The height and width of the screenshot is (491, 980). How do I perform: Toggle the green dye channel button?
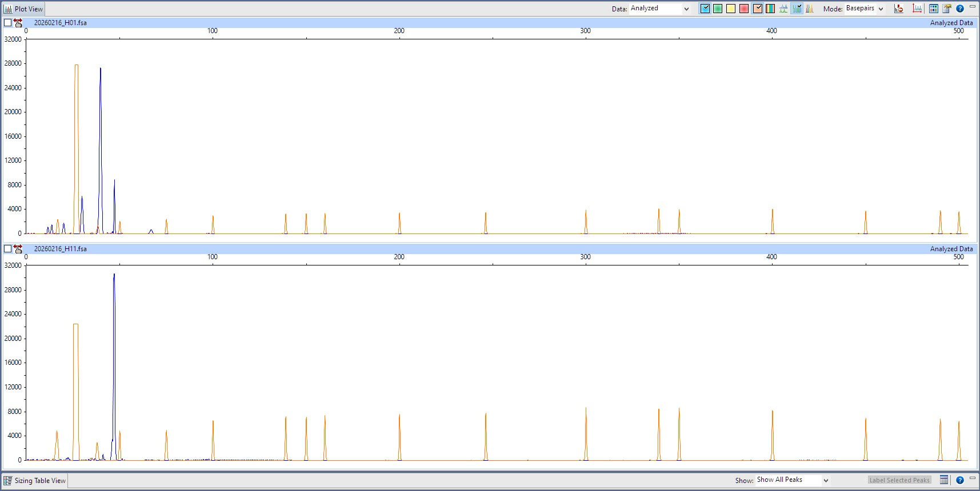[718, 9]
